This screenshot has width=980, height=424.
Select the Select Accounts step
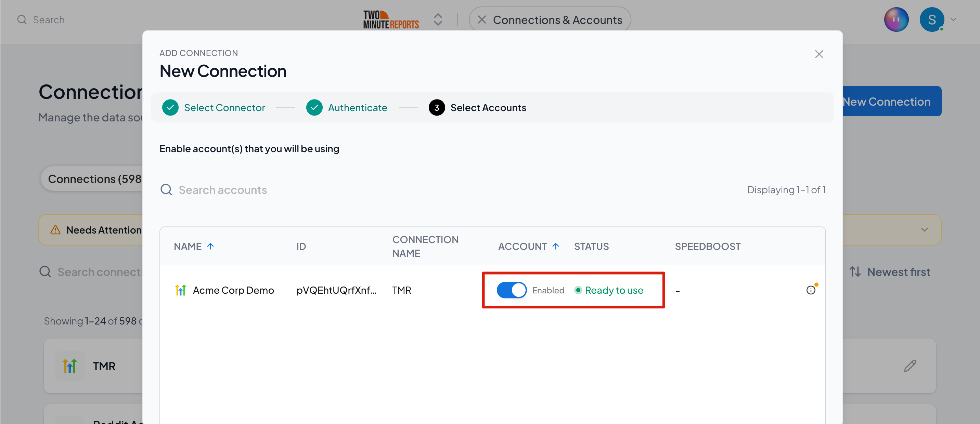(477, 108)
